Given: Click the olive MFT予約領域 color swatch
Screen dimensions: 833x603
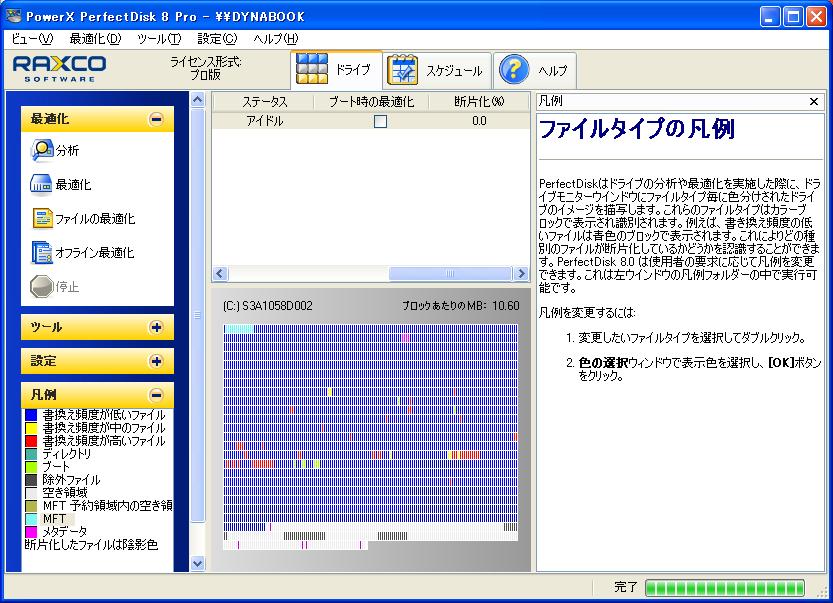Looking at the screenshot, I should [31, 506].
